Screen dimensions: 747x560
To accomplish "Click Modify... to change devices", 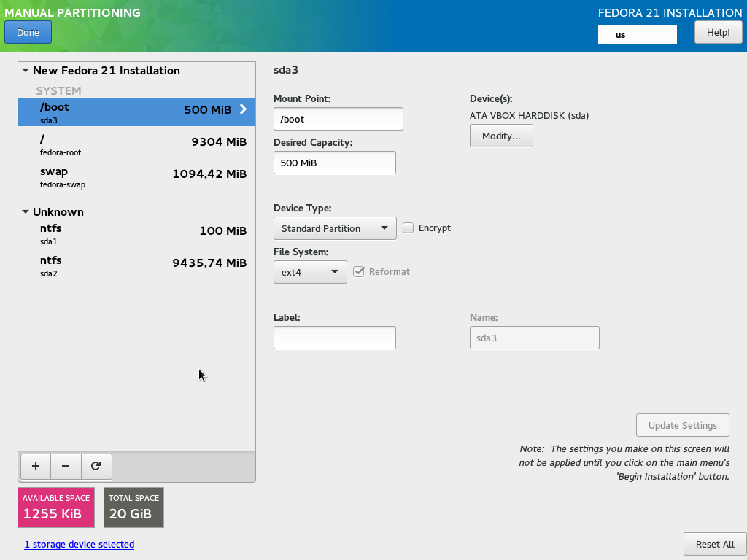I will [501, 136].
